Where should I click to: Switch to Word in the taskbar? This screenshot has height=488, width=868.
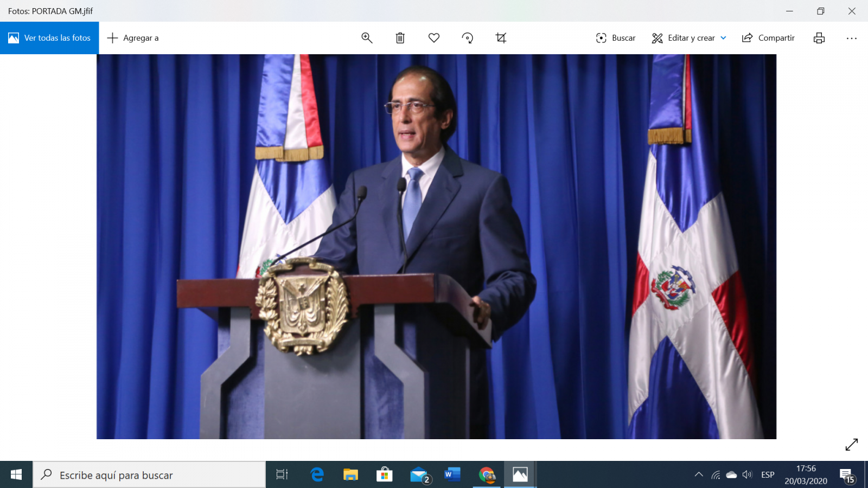tap(452, 475)
